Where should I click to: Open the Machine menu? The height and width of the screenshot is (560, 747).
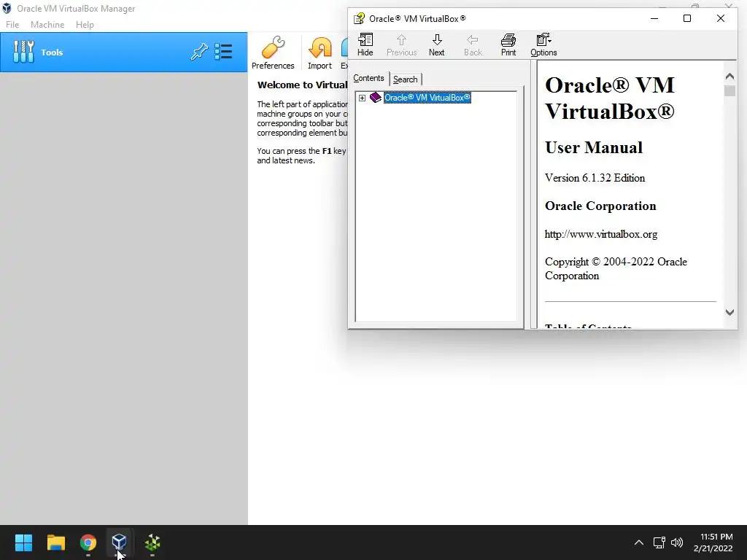point(47,25)
